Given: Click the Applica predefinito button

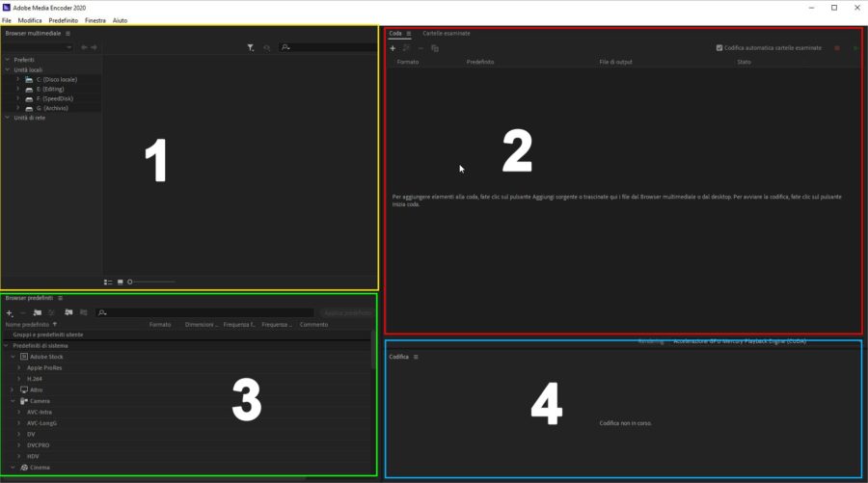Looking at the screenshot, I should 347,313.
